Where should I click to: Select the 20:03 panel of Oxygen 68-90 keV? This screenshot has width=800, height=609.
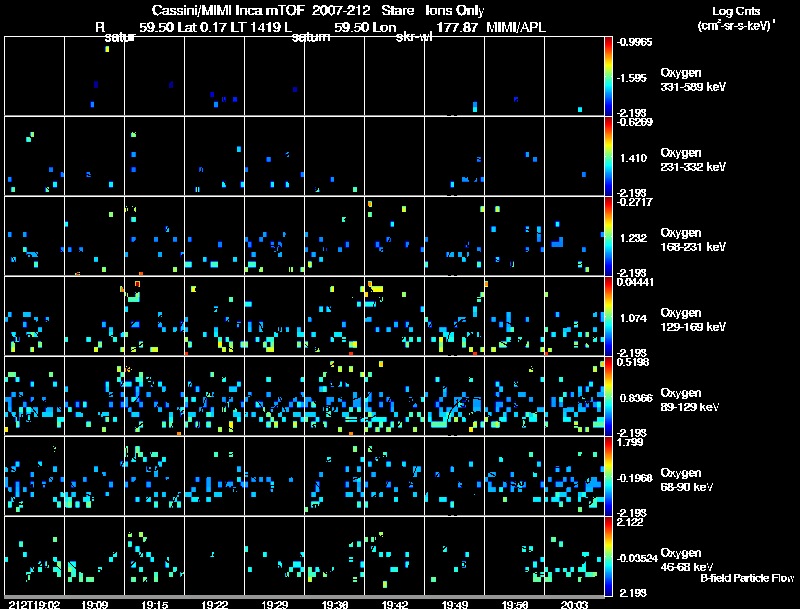(x=574, y=476)
